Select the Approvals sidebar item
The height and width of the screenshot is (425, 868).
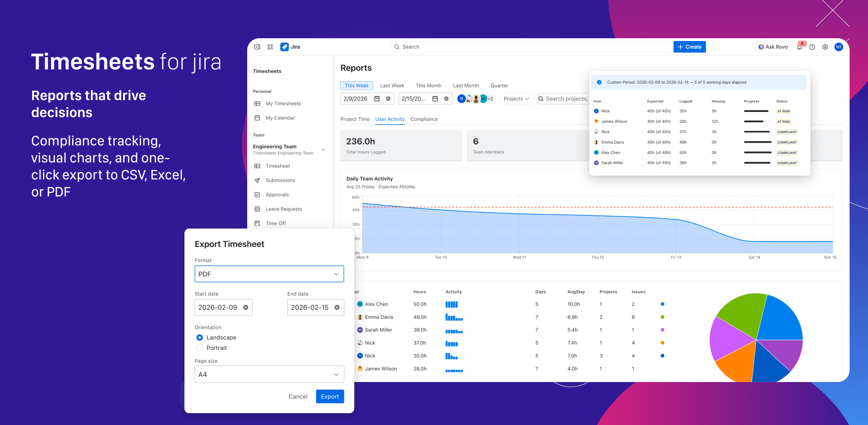tap(277, 195)
